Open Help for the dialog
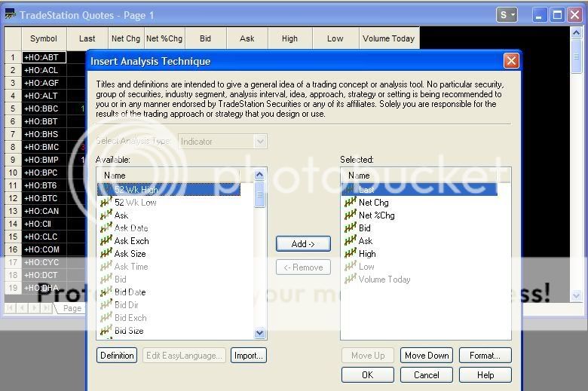588x391 pixels. pos(485,375)
